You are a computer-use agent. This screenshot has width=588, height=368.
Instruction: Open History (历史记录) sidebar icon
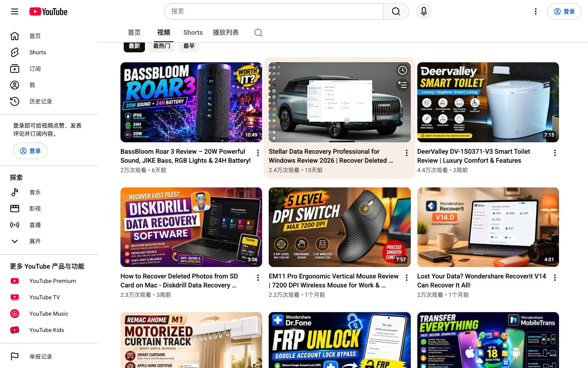point(15,101)
